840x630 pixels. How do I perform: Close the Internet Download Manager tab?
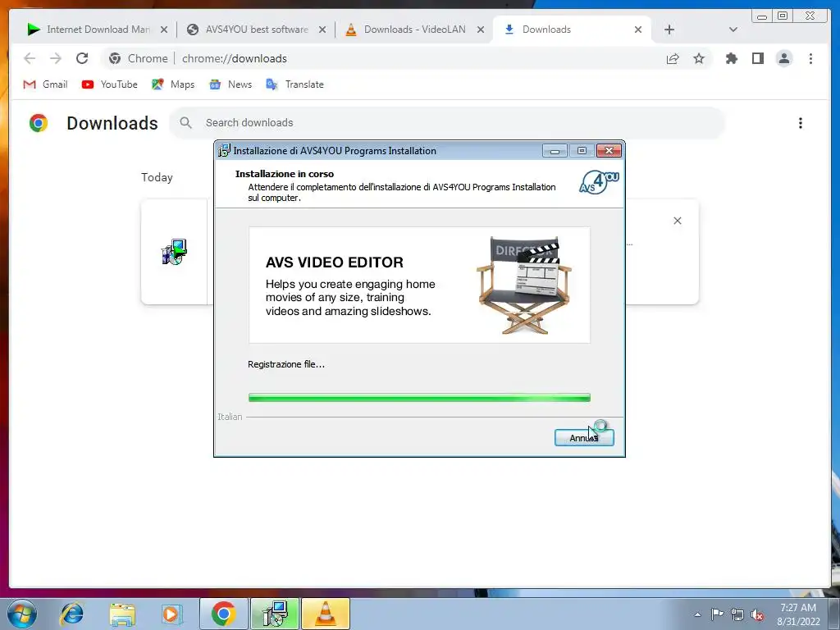pos(164,30)
